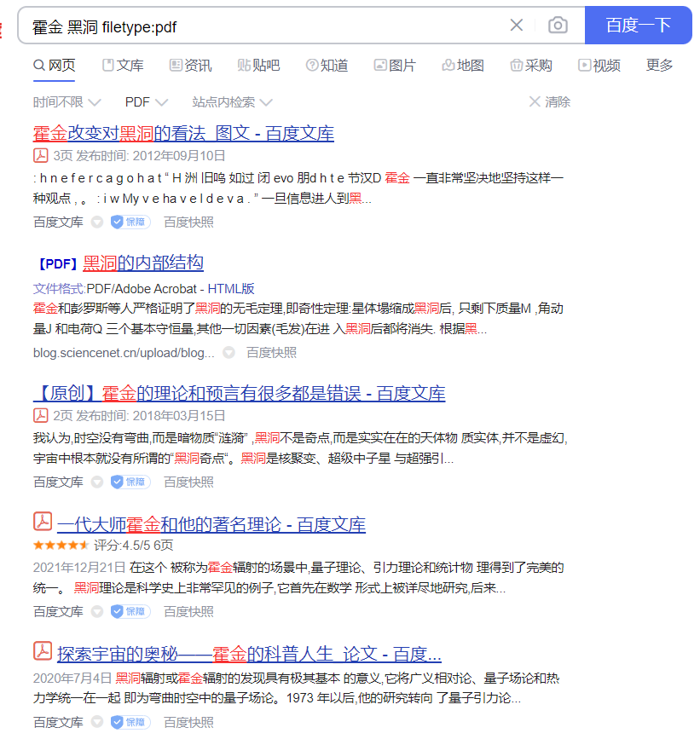Click the PDF icon before 一代大师霍金
This screenshot has height=745, width=700.
pos(43,521)
